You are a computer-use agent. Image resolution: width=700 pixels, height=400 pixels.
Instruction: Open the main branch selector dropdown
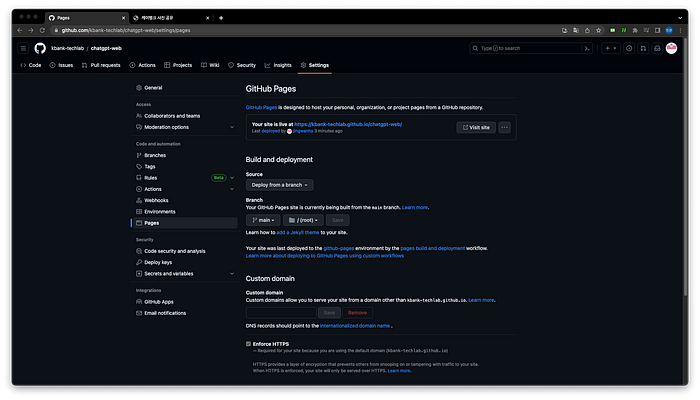[264, 219]
